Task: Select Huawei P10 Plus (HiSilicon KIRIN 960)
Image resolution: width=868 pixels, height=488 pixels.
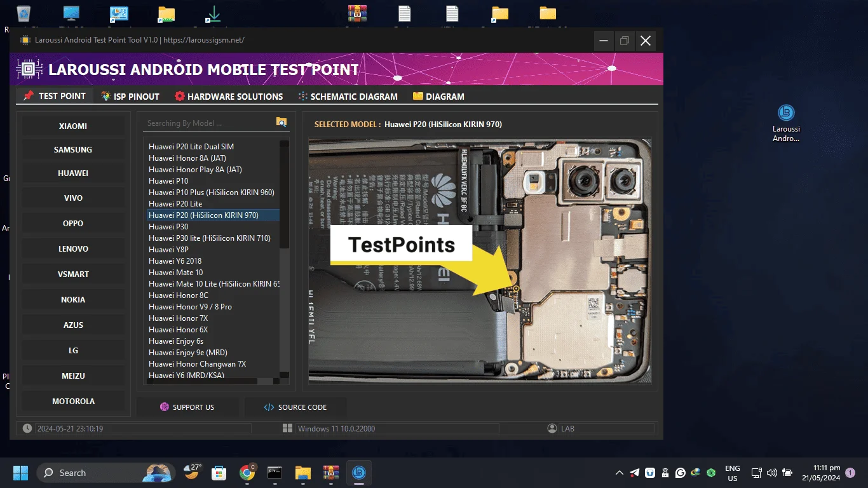Action: click(x=213, y=192)
